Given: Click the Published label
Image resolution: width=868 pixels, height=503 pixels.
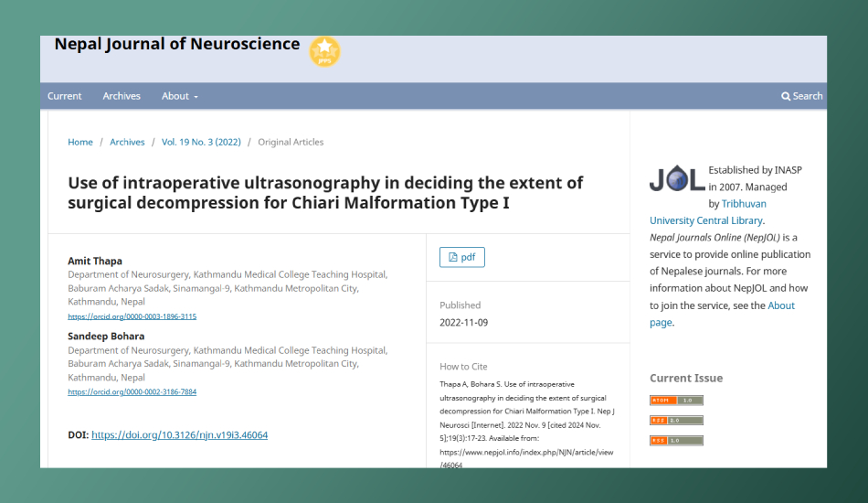Looking at the screenshot, I should (460, 305).
